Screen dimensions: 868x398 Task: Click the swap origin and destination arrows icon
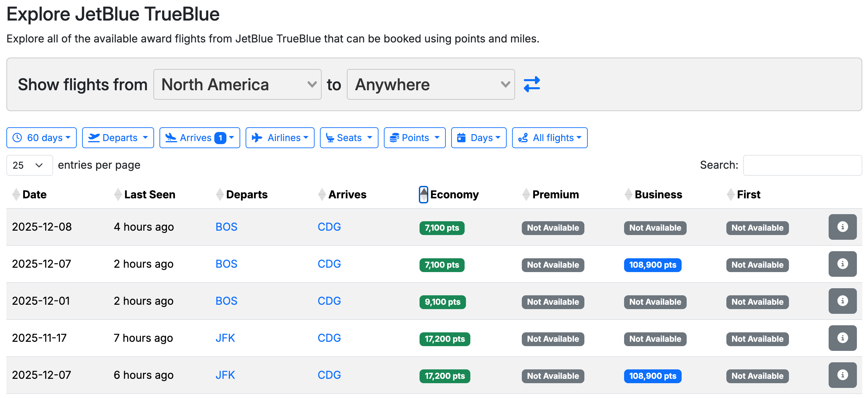click(x=532, y=84)
